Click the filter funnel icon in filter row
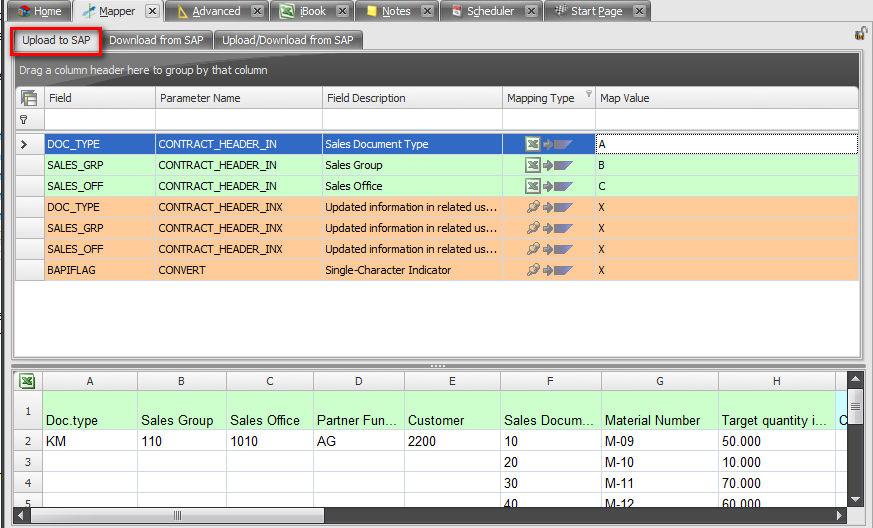Image resolution: width=873 pixels, height=528 pixels. [x=23, y=119]
